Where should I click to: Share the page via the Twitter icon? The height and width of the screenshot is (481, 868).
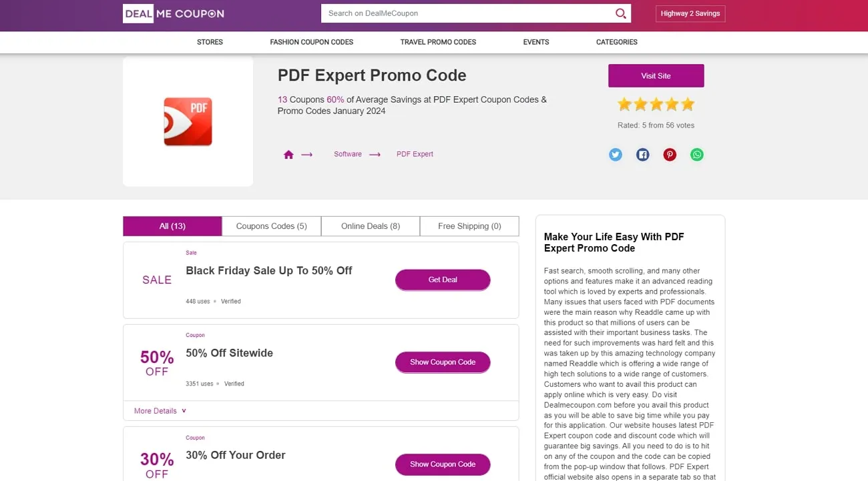[615, 154]
